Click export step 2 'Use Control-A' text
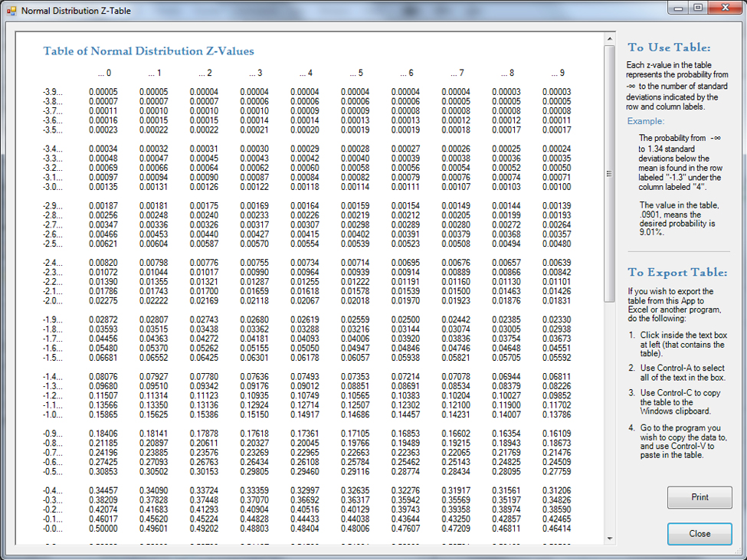Screen dimensions: 747x560 click(682, 372)
